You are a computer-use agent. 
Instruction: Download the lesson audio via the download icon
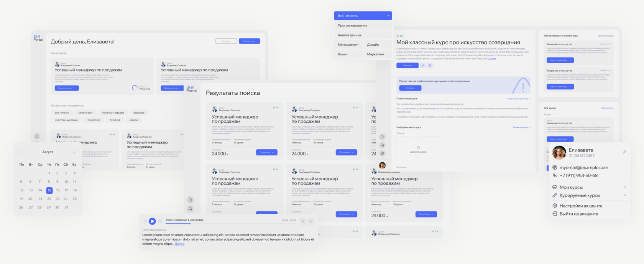pos(311,221)
